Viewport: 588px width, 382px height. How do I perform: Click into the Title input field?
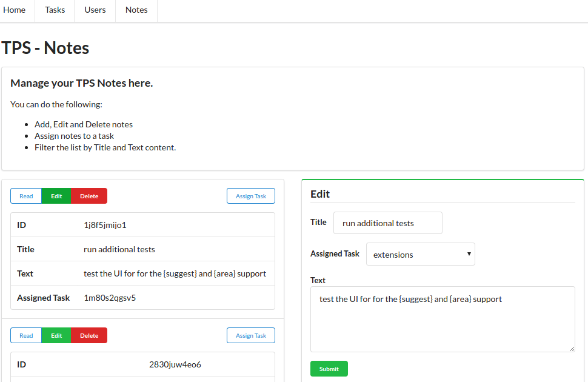388,223
